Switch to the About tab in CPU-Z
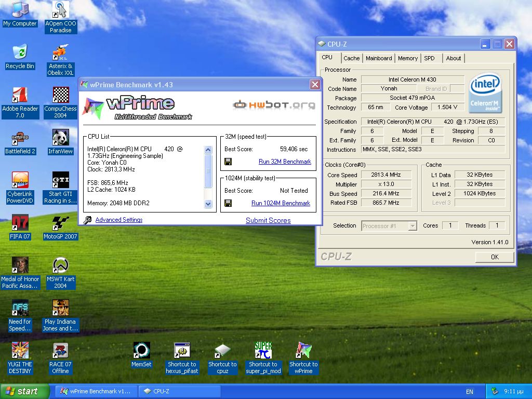Viewport: 532px width, 399px height. click(x=453, y=58)
